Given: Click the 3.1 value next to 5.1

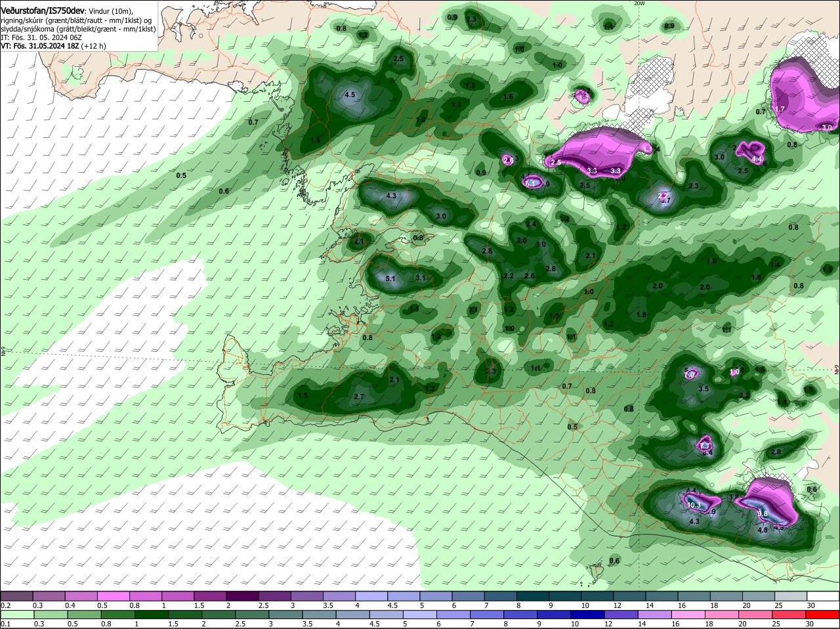Looking at the screenshot, I should click(x=421, y=278).
